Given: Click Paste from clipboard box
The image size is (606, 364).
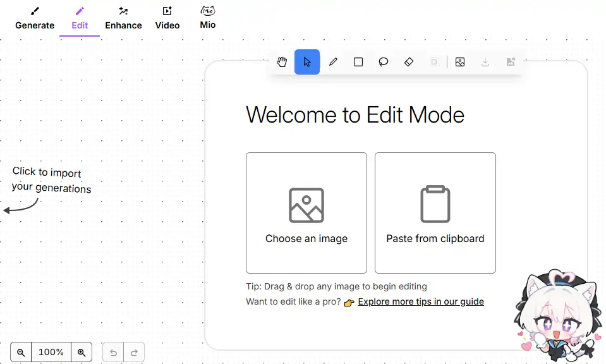Looking at the screenshot, I should [x=435, y=213].
